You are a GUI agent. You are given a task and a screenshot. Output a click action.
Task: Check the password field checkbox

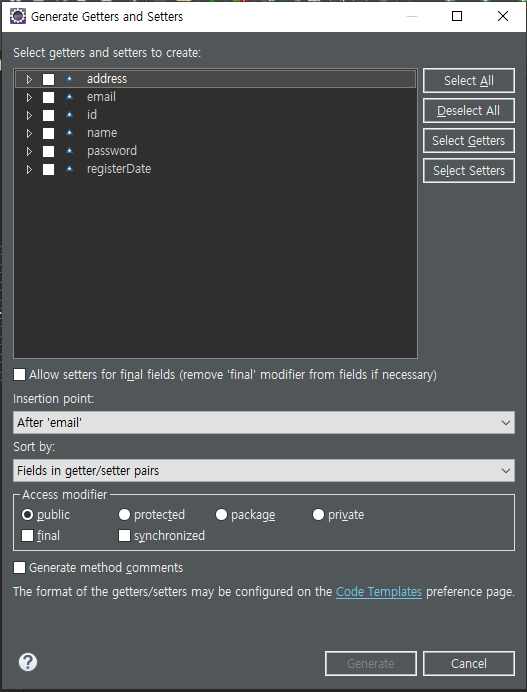49,151
